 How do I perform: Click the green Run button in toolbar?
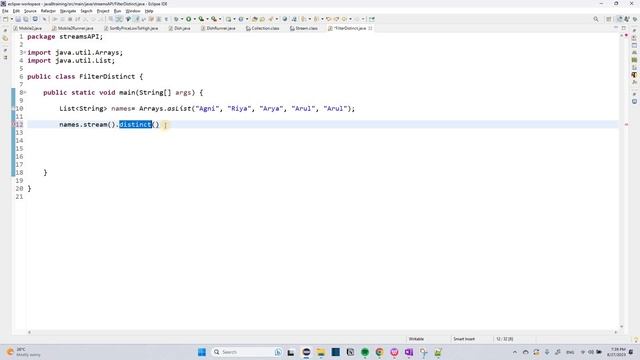(189, 19)
